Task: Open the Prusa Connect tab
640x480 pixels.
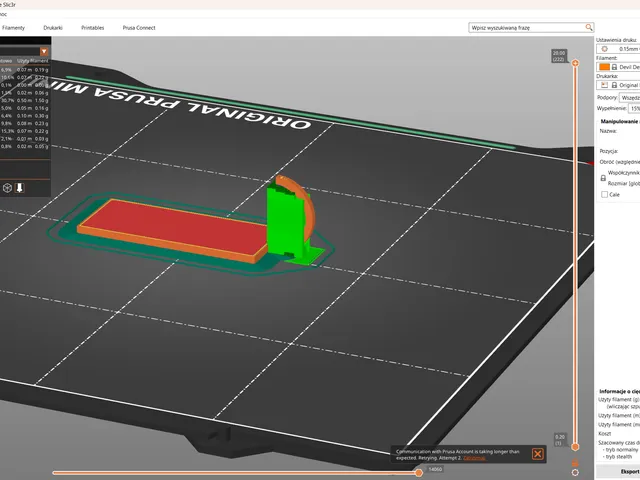Action: (x=139, y=28)
